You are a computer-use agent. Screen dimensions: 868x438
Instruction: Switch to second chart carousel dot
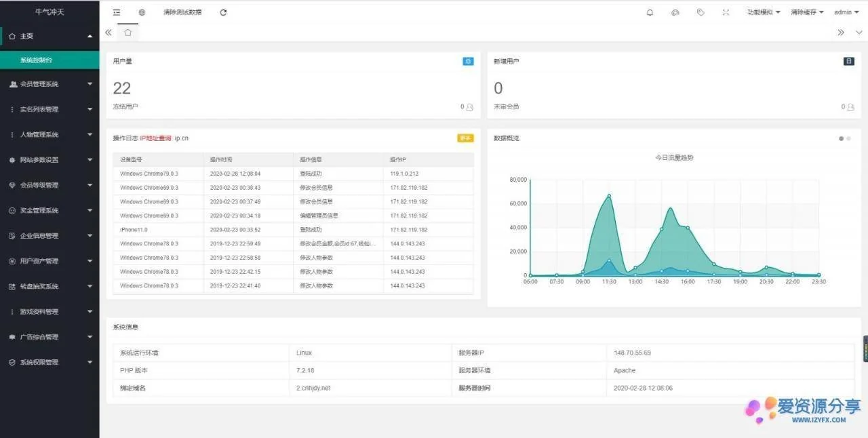tap(848, 138)
